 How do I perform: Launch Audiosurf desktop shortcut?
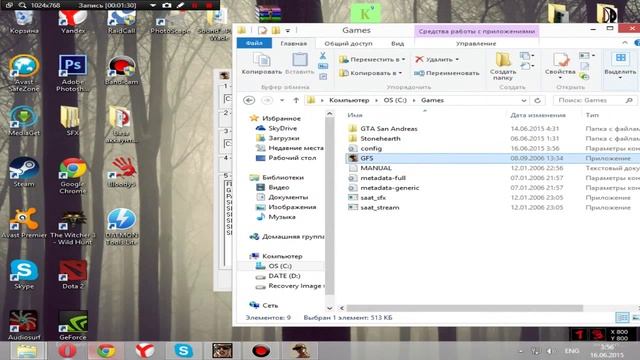pyautogui.click(x=24, y=325)
